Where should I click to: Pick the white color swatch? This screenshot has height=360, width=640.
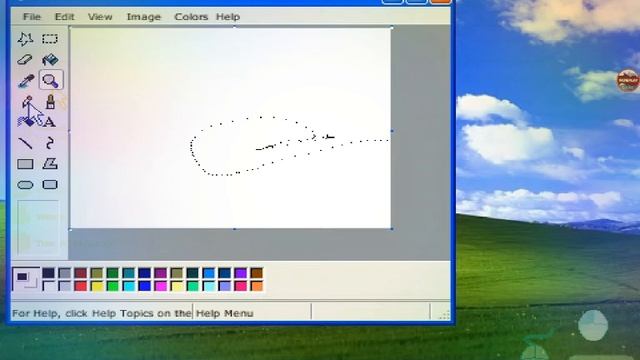(48, 286)
